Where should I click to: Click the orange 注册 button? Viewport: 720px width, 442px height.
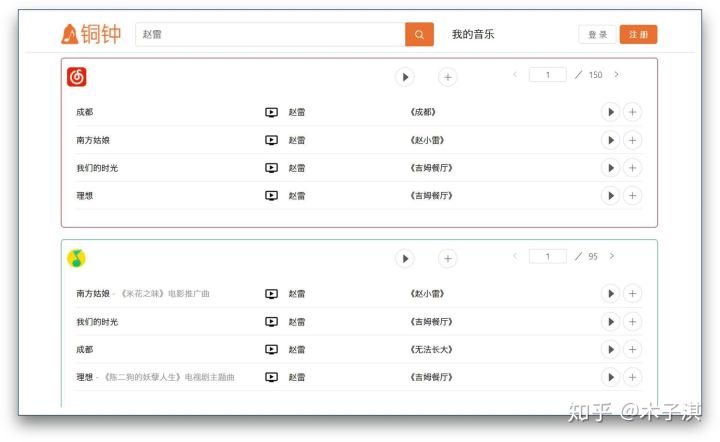(x=638, y=34)
